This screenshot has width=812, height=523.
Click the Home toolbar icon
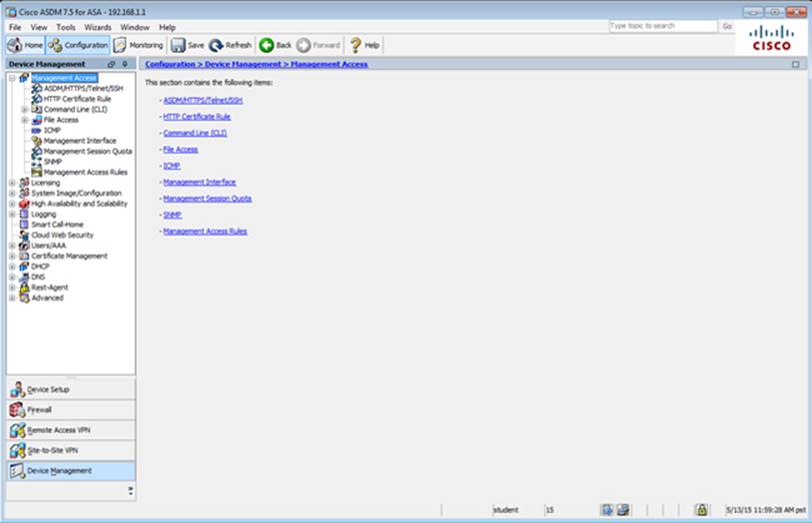coord(25,45)
